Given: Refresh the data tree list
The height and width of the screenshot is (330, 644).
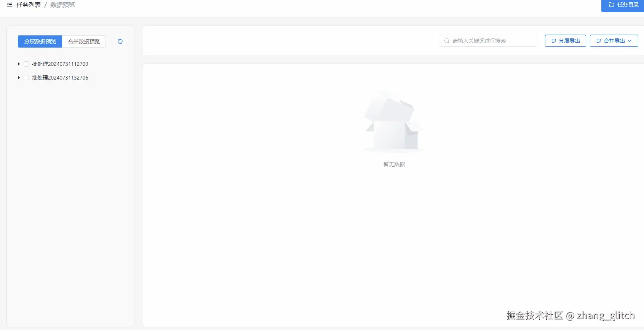Looking at the screenshot, I should coord(120,41).
